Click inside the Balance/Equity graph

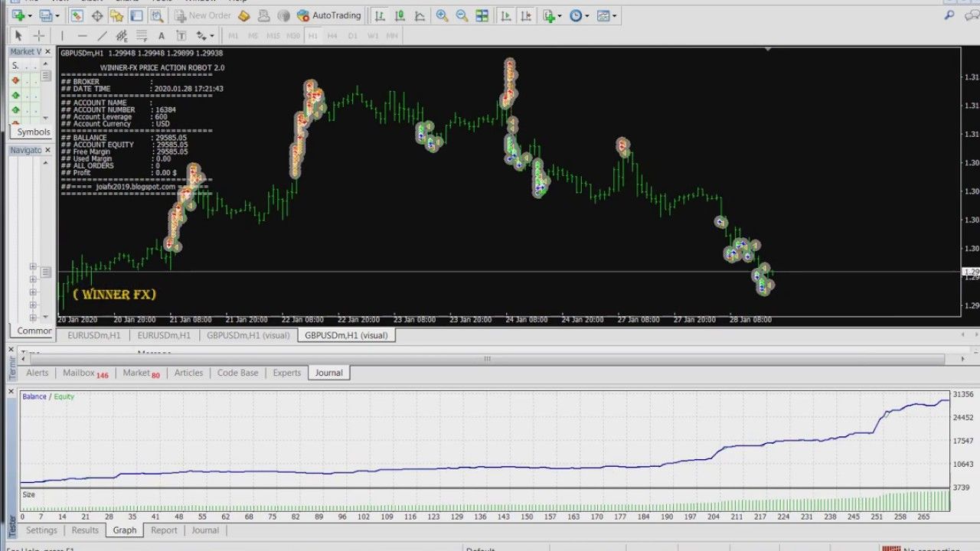tap(485, 439)
